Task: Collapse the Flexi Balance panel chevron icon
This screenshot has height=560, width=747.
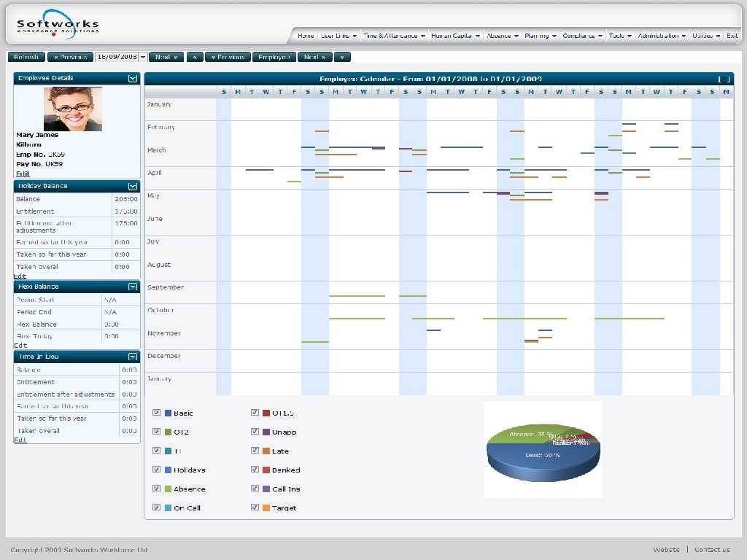Action: point(133,287)
